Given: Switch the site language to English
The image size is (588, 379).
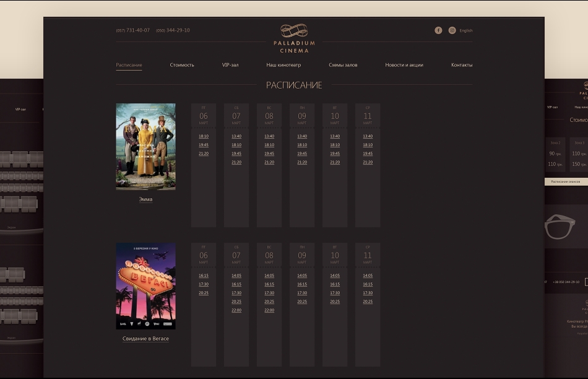Looking at the screenshot, I should 465,31.
